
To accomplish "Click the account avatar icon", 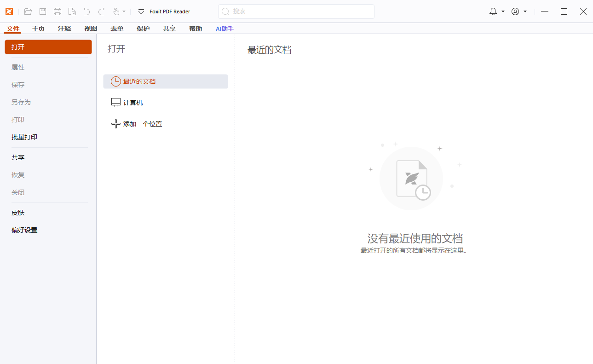I will click(x=516, y=11).
